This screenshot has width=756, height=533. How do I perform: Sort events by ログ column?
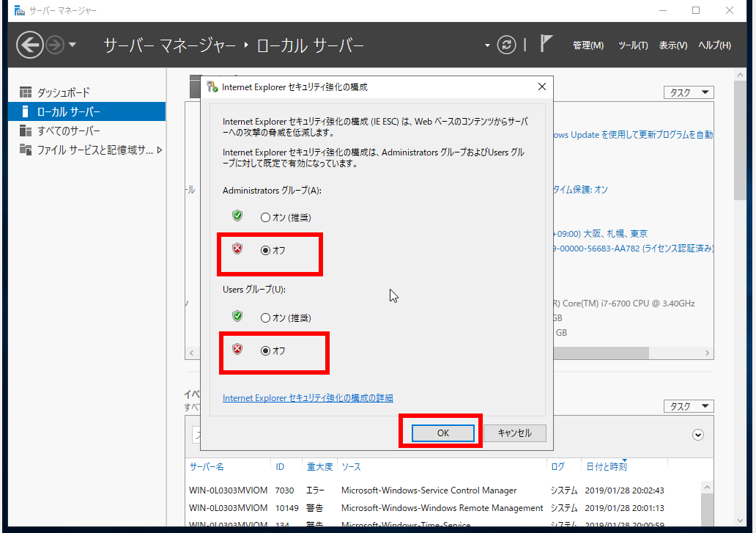(557, 466)
